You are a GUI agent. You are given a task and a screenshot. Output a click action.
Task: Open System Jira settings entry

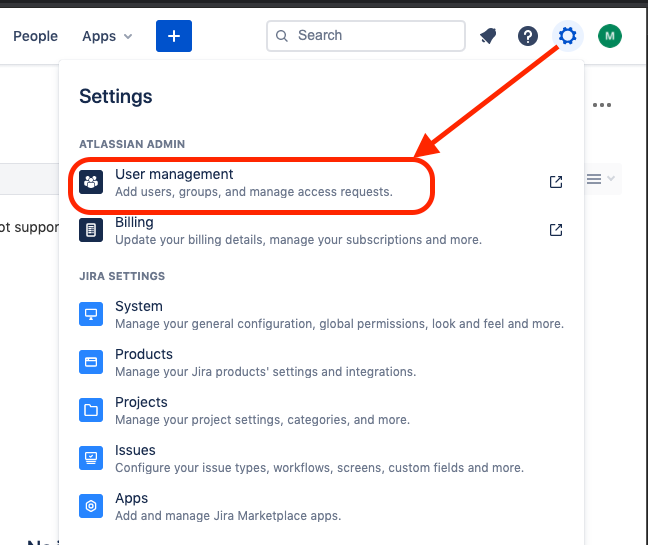click(x=321, y=314)
